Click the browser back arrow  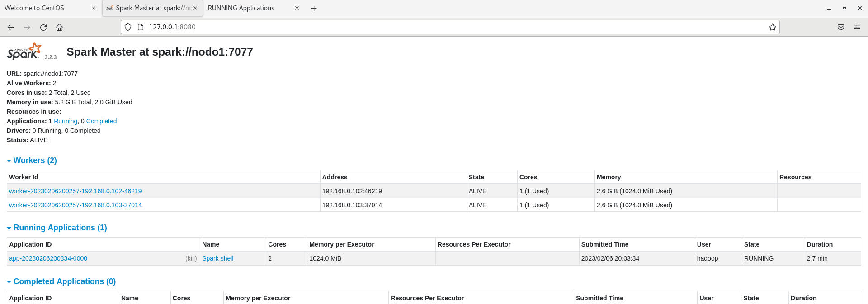[x=11, y=27]
